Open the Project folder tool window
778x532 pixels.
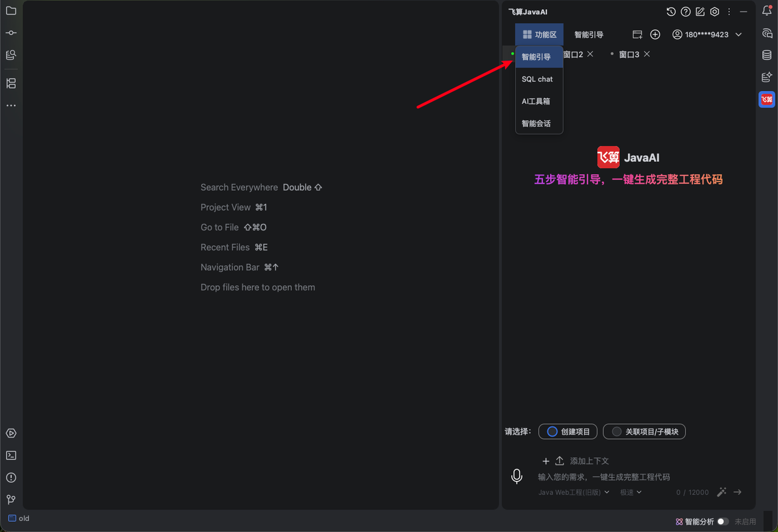(x=11, y=11)
